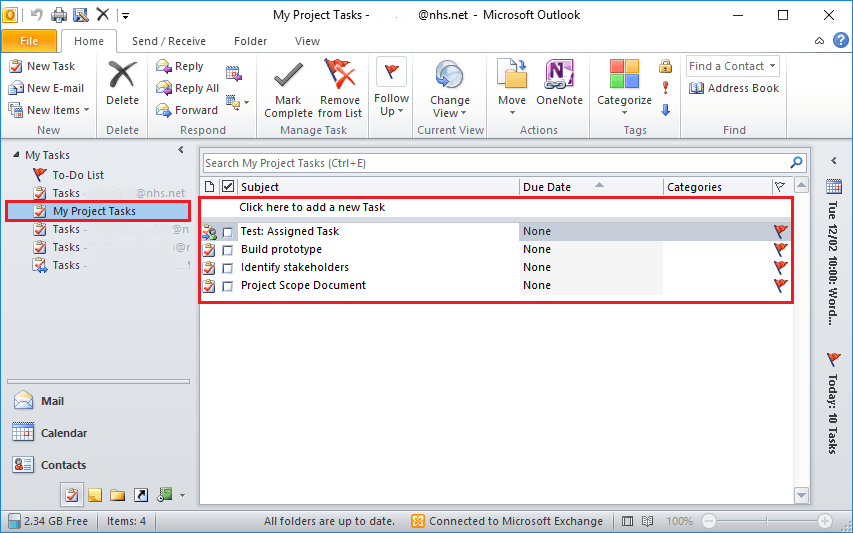Forward the selected task
This screenshot has height=533, width=853.
click(187, 110)
